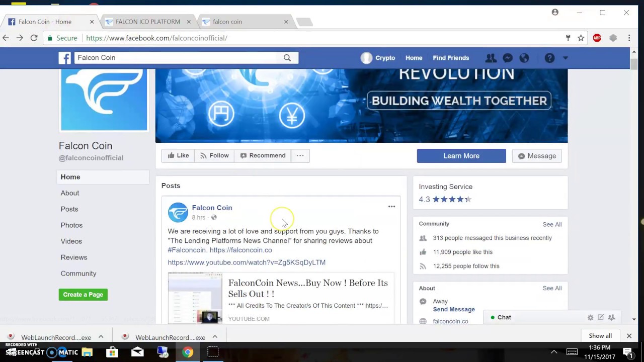Open File Explorer from taskbar

[x=87, y=352]
